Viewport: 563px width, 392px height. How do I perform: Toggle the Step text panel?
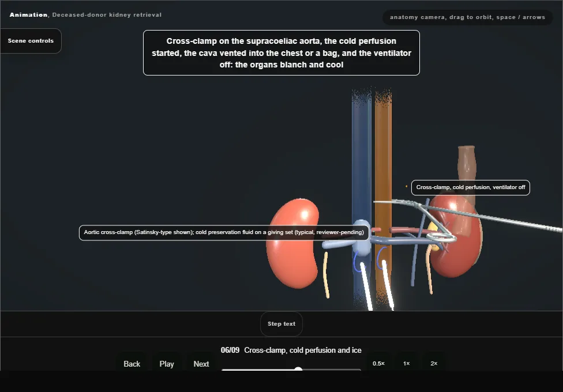(x=281, y=324)
